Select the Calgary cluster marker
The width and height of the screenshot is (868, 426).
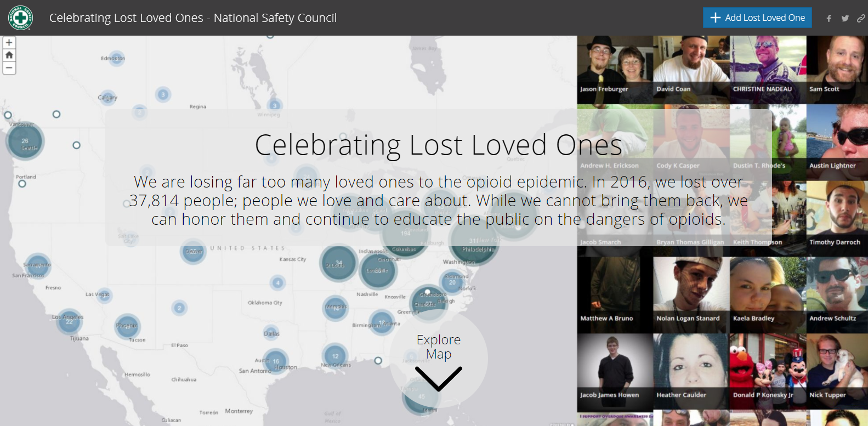tap(107, 98)
